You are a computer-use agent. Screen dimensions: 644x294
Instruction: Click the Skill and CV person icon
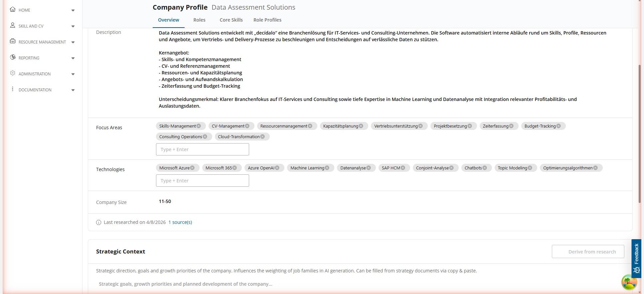point(13,25)
